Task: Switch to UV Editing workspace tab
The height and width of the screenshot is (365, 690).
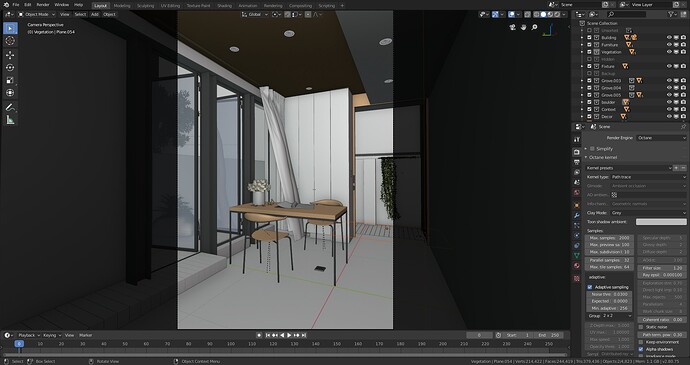Action: 170,6
